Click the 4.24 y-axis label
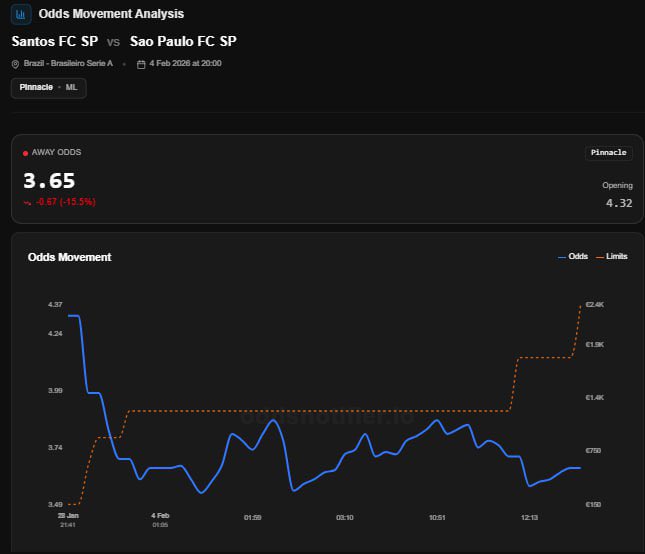This screenshot has width=645, height=554. click(55, 333)
